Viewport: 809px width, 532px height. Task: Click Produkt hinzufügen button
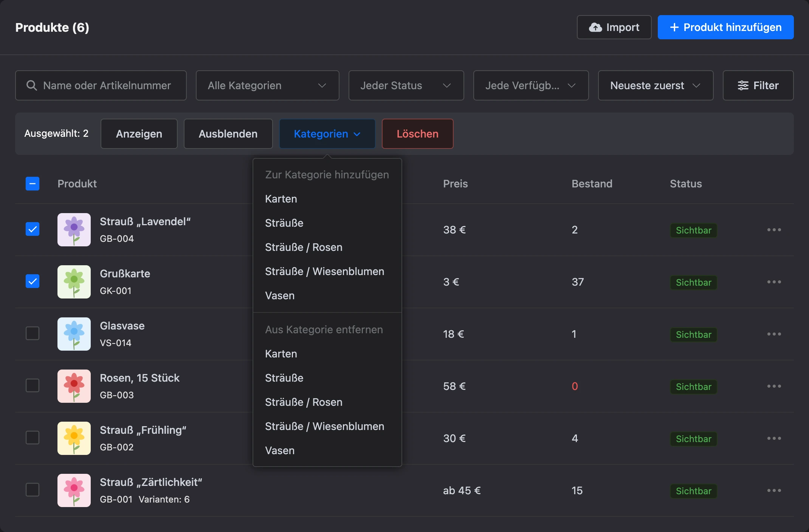725,27
